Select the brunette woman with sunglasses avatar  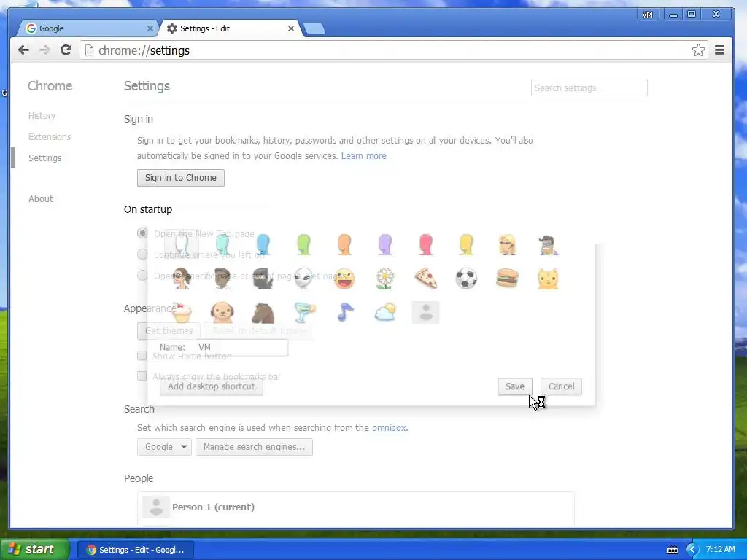182,279
